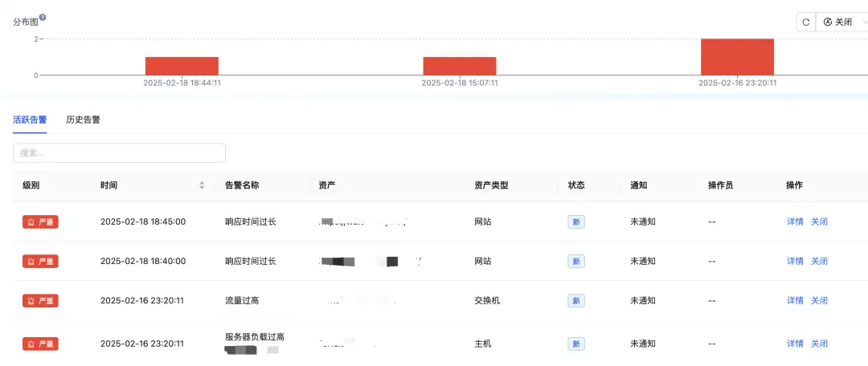This screenshot has width=868, height=366.
Task: Click the 严重 badge of the 流量过高 row
Action: point(40,301)
